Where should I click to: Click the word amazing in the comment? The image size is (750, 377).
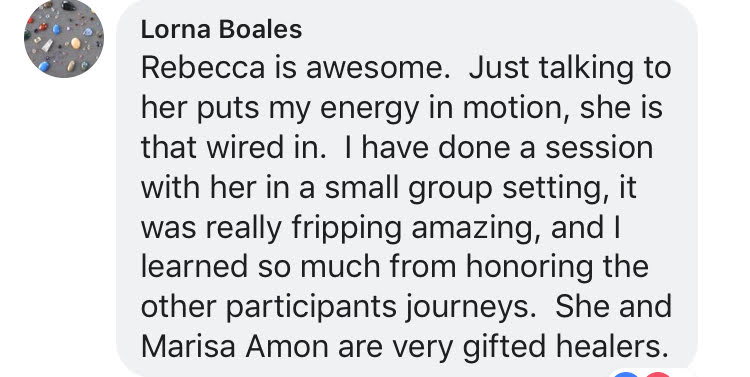tap(478, 228)
